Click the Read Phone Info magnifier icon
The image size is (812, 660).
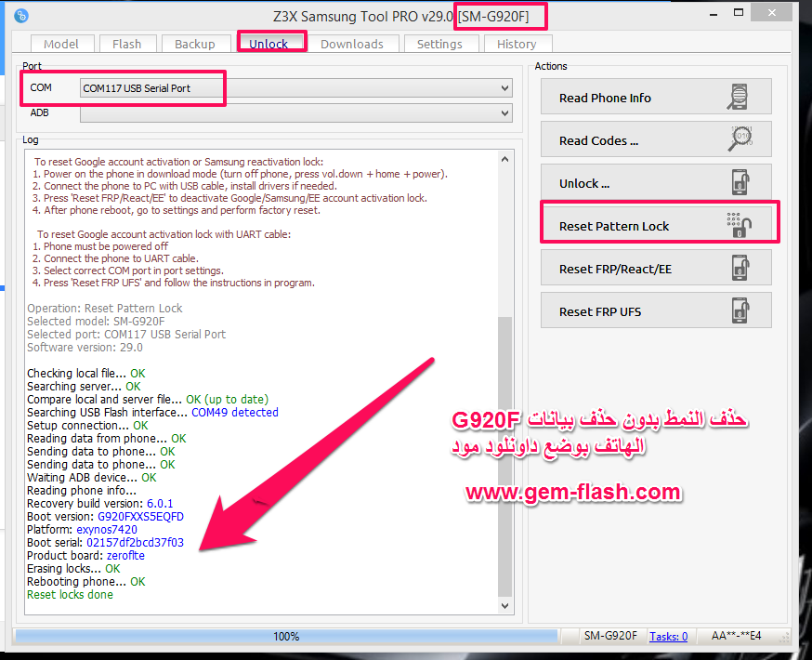click(738, 97)
